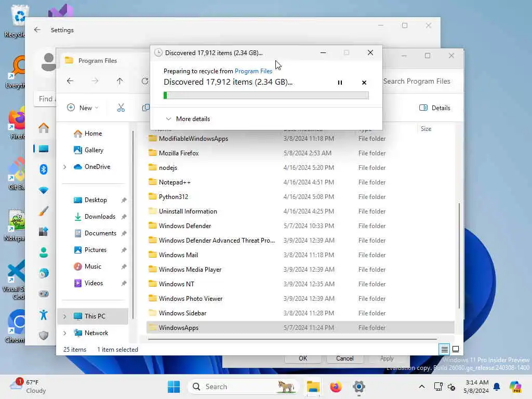The height and width of the screenshot is (399, 532).
Task: Copy the selected item
Action: [x=145, y=108]
